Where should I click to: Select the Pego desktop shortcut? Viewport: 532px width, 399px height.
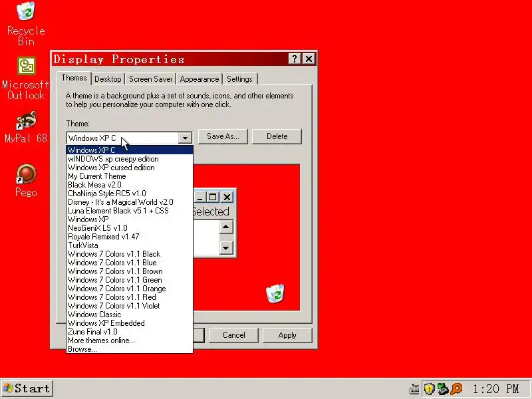pyautogui.click(x=26, y=180)
